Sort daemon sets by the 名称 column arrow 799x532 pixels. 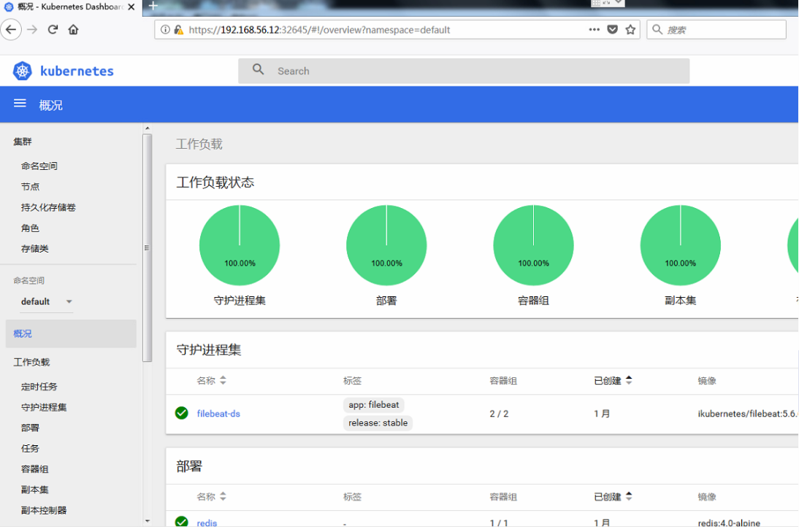[x=223, y=380]
